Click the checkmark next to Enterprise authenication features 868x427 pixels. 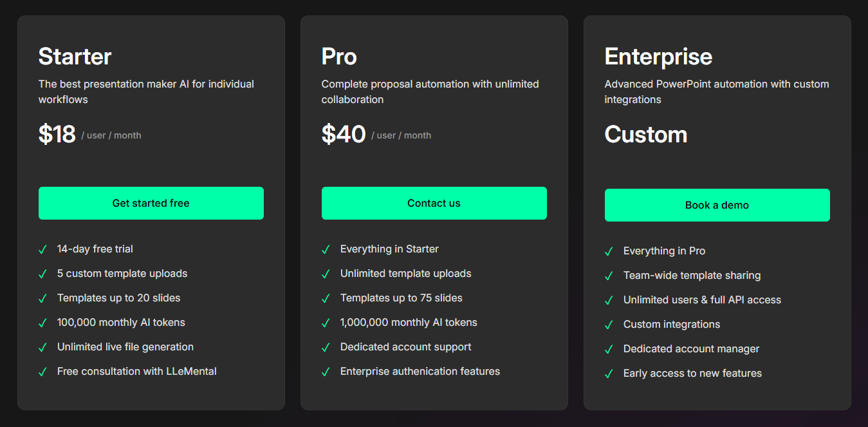(x=326, y=371)
